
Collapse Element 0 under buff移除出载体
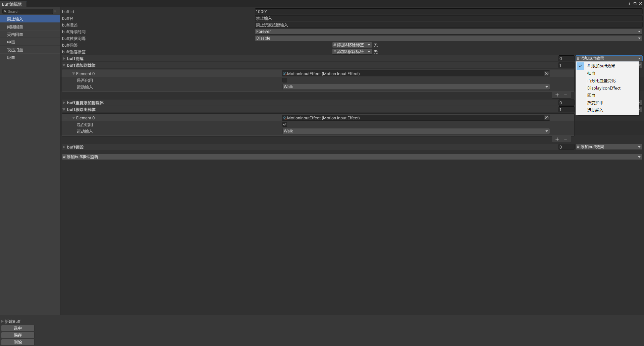(73, 118)
